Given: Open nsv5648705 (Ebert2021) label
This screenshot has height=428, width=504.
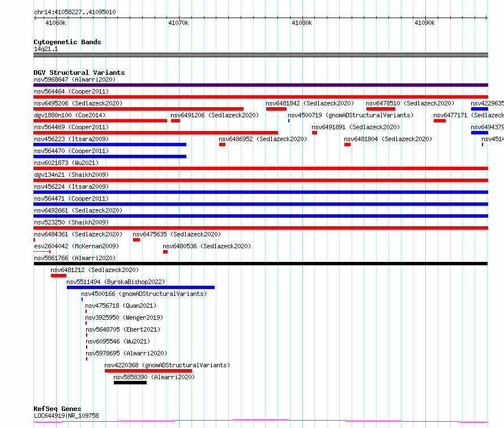Looking at the screenshot, I should click(x=123, y=329).
